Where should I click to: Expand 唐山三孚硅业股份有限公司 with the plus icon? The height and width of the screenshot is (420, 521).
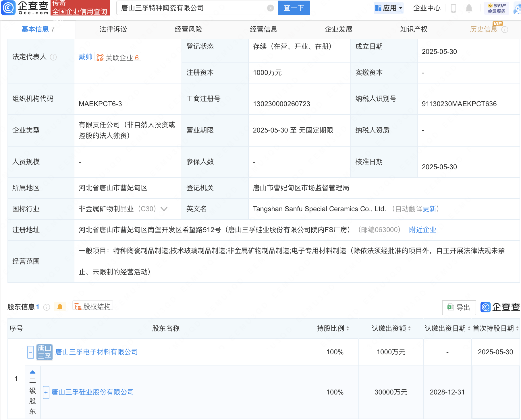coord(46,392)
